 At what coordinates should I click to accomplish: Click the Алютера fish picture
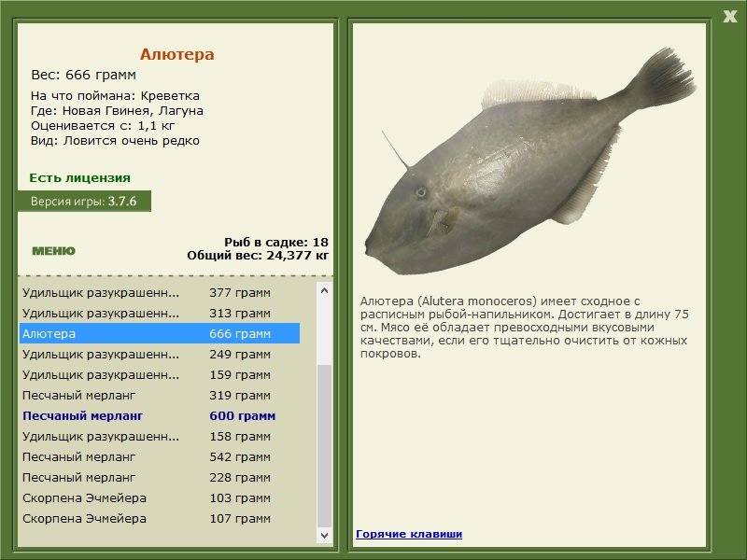(529, 161)
